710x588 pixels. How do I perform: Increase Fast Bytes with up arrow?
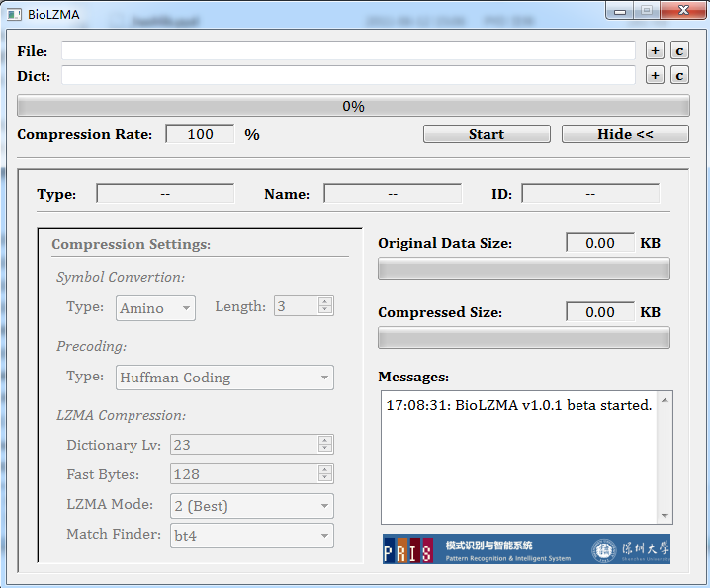click(325, 469)
